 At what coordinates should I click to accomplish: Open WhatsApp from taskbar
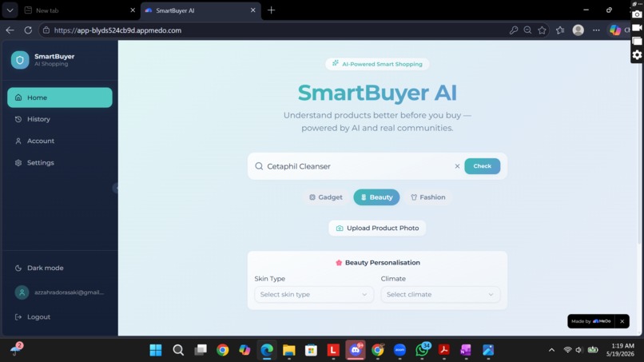click(x=422, y=350)
